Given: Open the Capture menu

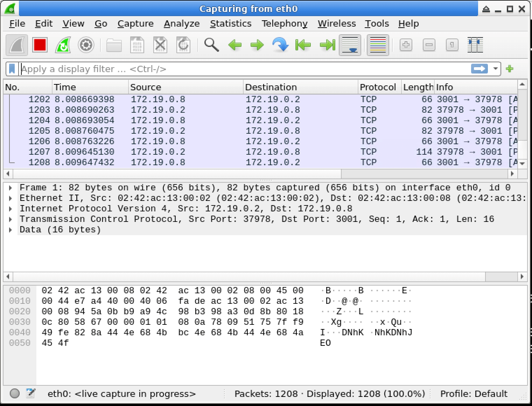Looking at the screenshot, I should (x=135, y=23).
